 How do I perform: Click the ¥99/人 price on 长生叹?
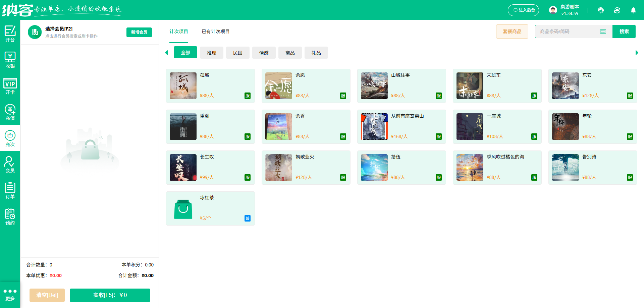207,177
